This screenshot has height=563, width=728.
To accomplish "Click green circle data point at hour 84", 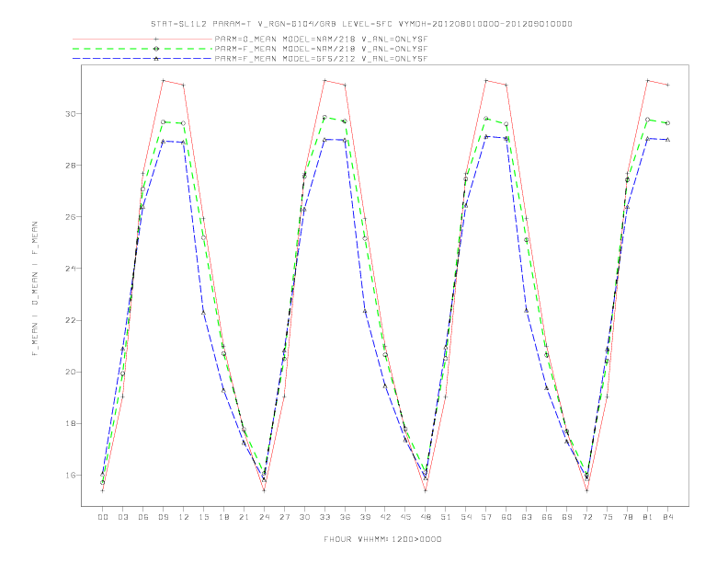I will (667, 123).
